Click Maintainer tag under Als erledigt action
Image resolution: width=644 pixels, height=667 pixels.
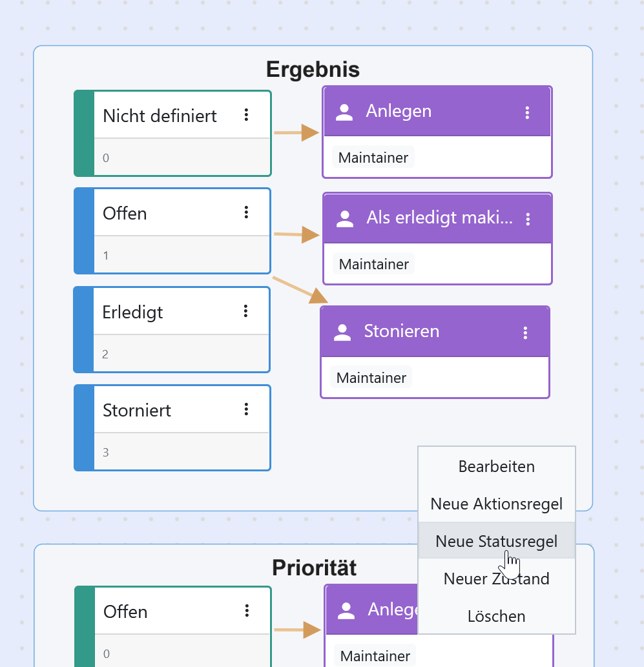click(374, 263)
